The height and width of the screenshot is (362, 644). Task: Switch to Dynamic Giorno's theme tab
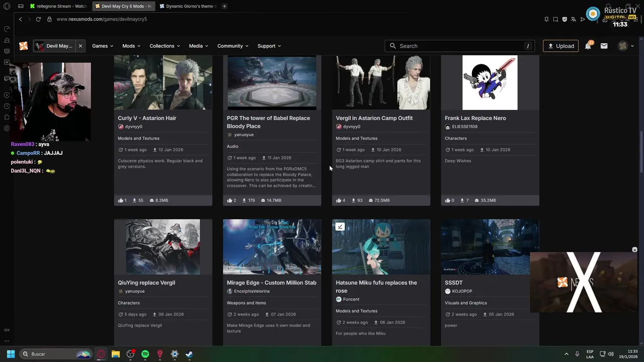coord(188,6)
